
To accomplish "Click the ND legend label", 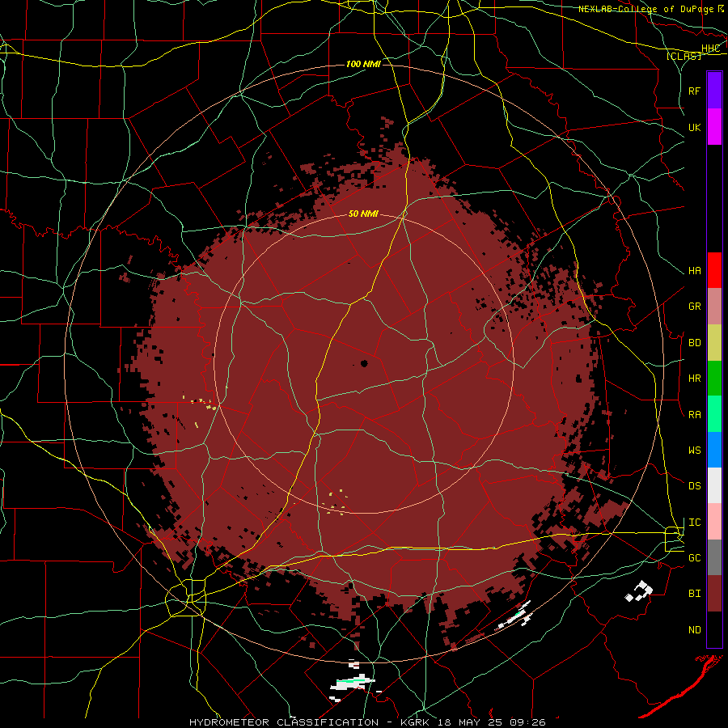I will tap(694, 630).
